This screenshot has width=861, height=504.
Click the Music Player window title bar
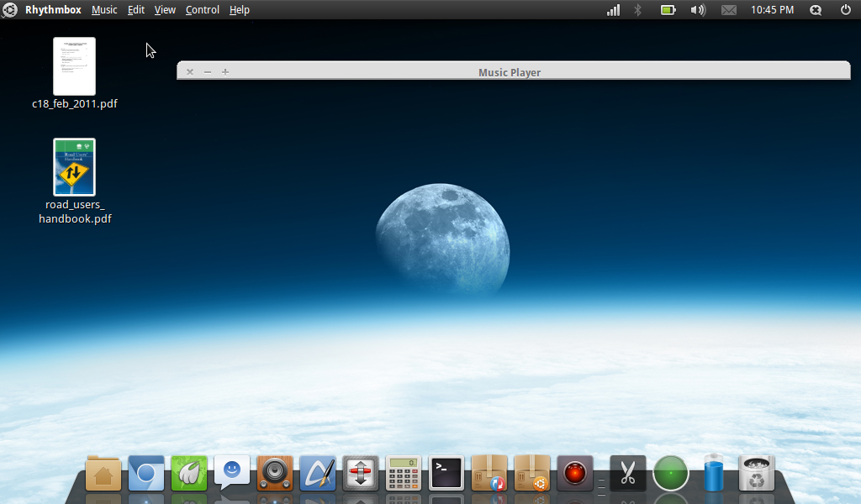[514, 72]
